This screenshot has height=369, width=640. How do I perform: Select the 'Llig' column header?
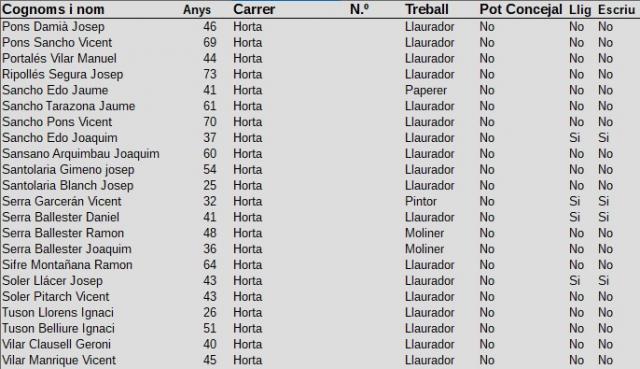[x=580, y=10]
